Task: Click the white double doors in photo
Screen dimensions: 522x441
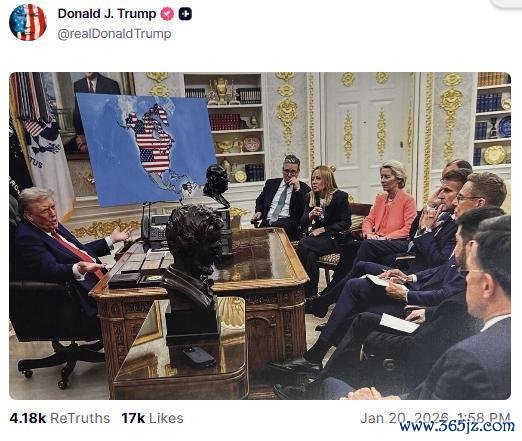Action: pos(369,133)
